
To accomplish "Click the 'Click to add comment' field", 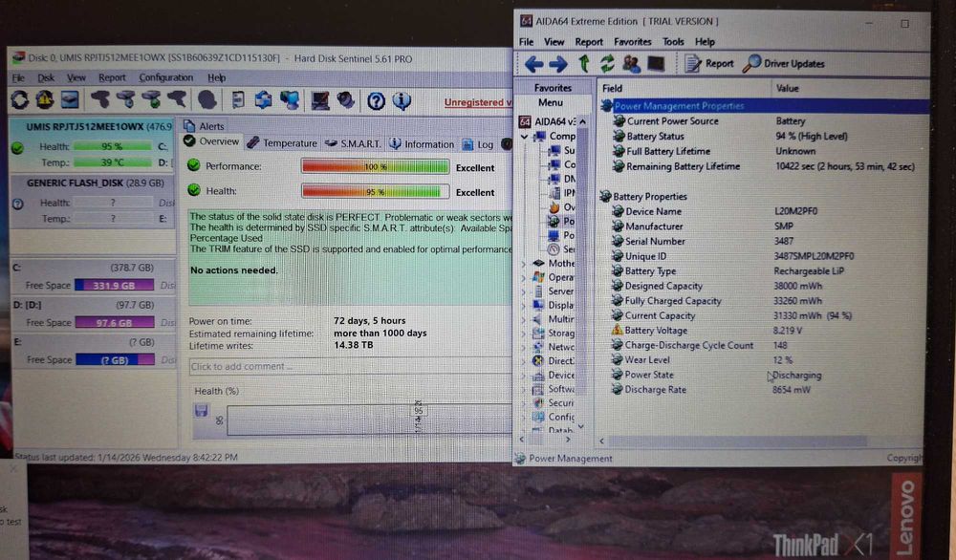I will tap(350, 366).
